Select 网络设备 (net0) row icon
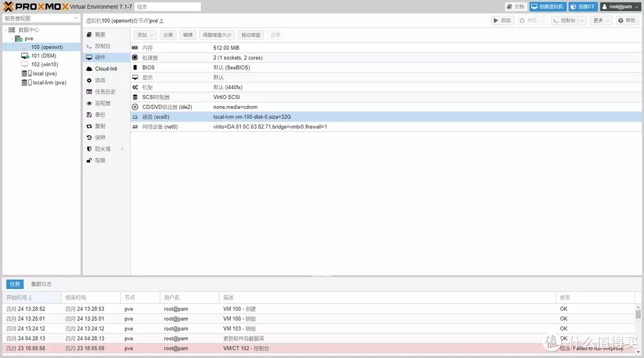644x358 pixels. 135,127
